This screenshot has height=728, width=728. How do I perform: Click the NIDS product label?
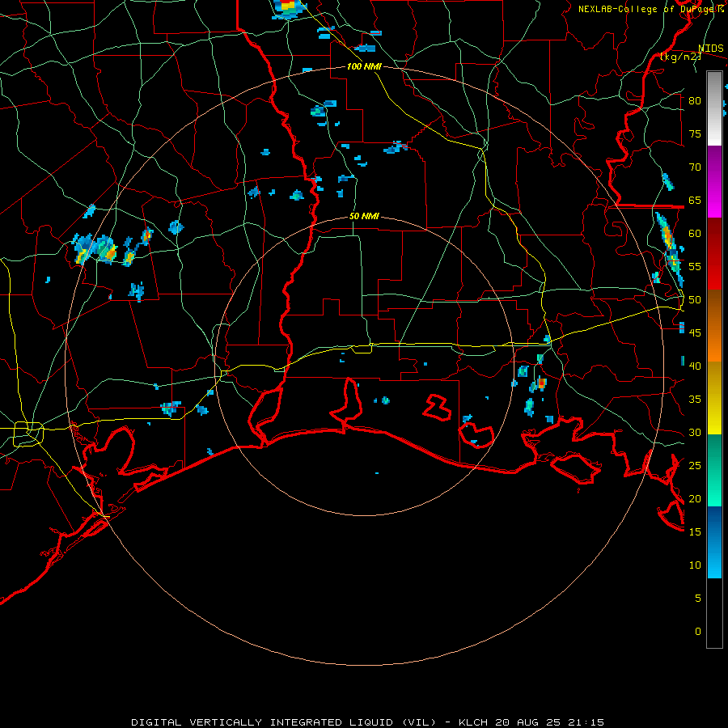tap(710, 49)
